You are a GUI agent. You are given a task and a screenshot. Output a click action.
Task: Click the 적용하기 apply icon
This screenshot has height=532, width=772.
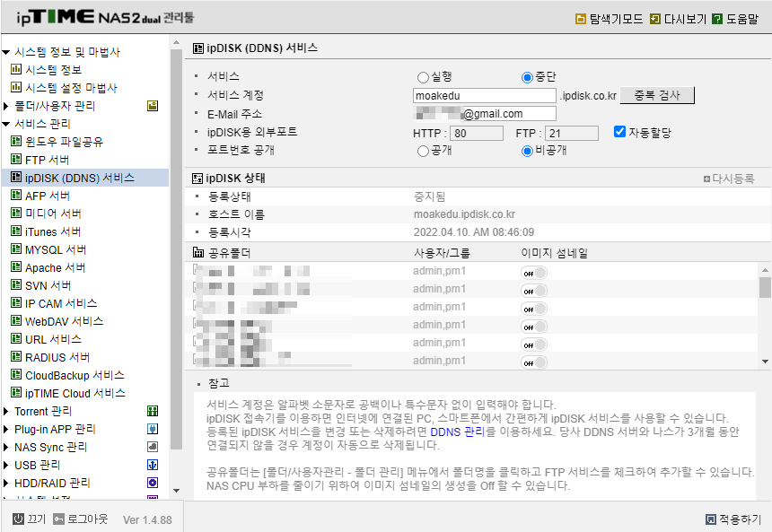[710, 519]
